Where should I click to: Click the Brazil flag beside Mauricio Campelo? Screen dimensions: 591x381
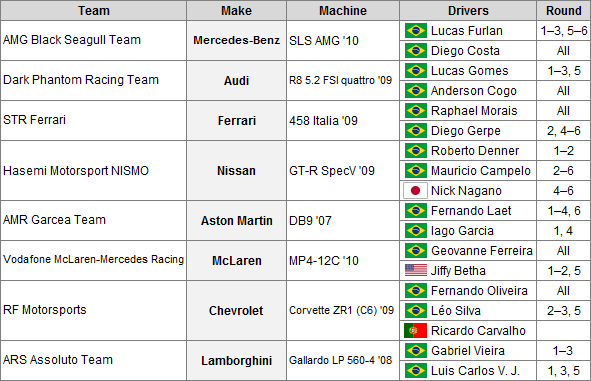[x=416, y=170]
